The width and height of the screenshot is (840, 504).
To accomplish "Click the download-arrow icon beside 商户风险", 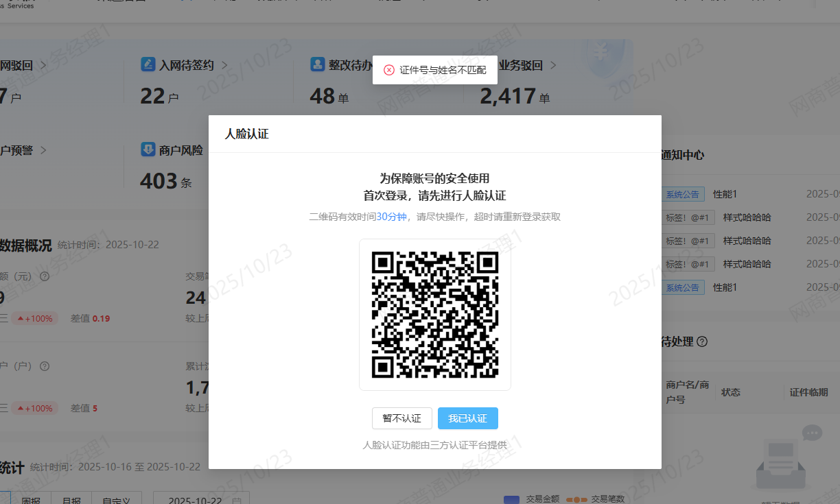I will tap(148, 149).
